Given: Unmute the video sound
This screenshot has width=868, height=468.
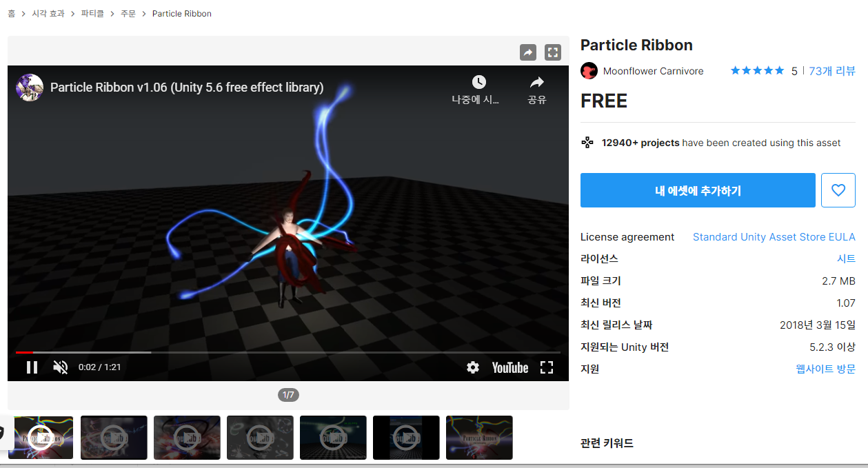Looking at the screenshot, I should click(61, 367).
